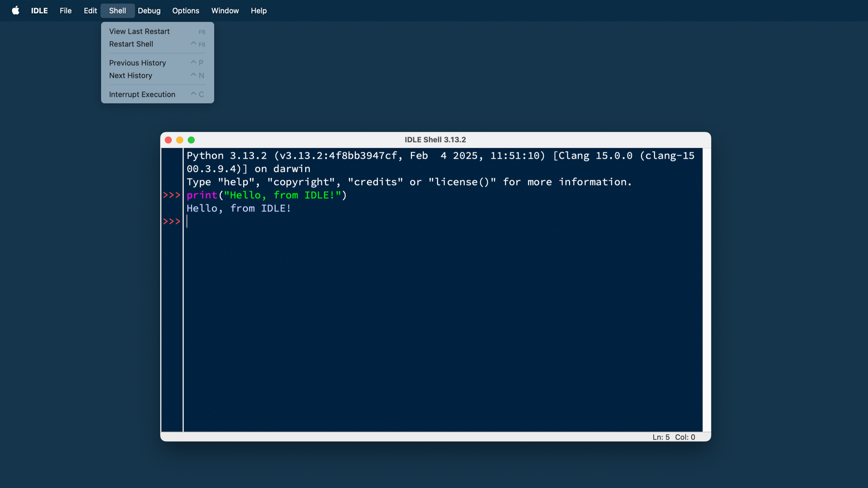
Task: Open the File menu
Action: coord(66,10)
